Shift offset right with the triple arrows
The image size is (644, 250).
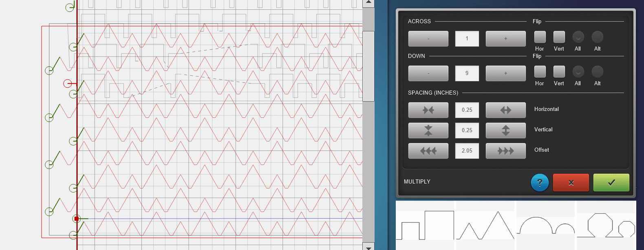[x=505, y=151]
